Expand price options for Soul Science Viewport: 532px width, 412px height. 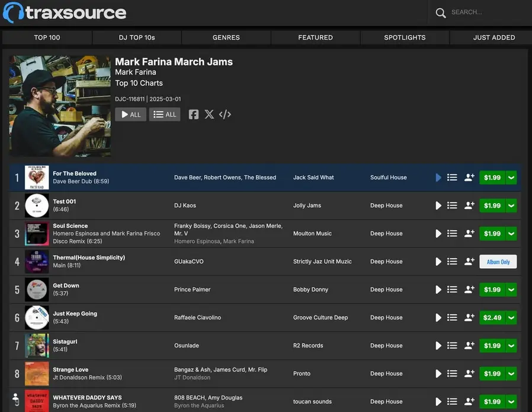[511, 234]
